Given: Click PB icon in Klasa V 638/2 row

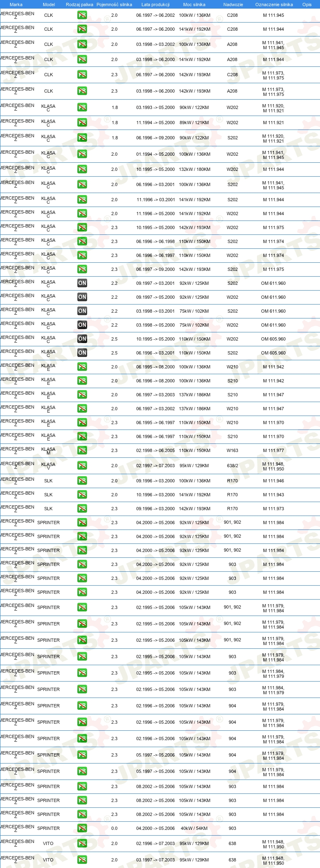Looking at the screenshot, I should [x=82, y=466].
